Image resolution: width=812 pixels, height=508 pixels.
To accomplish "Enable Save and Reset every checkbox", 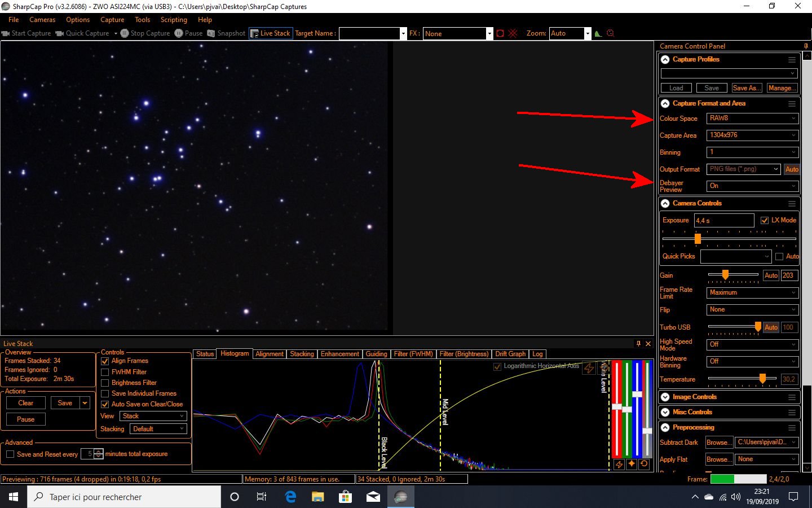I will 10,454.
